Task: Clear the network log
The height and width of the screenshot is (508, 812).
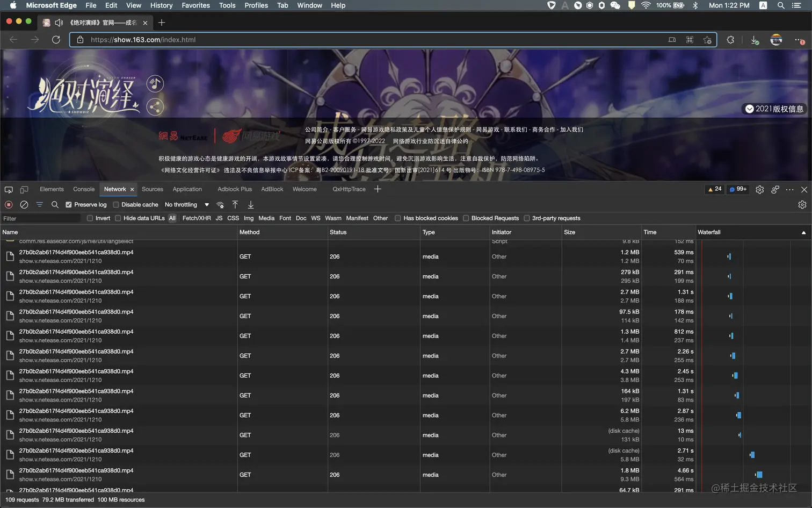Action: [24, 205]
